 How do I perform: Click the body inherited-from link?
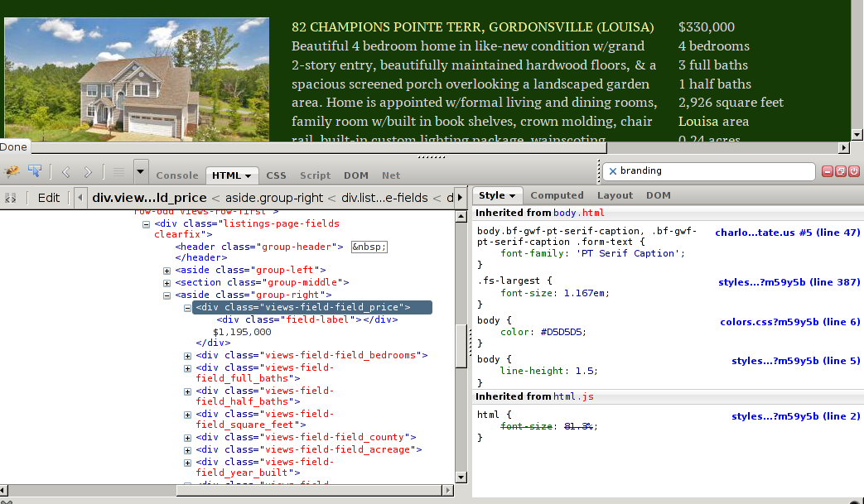(578, 213)
